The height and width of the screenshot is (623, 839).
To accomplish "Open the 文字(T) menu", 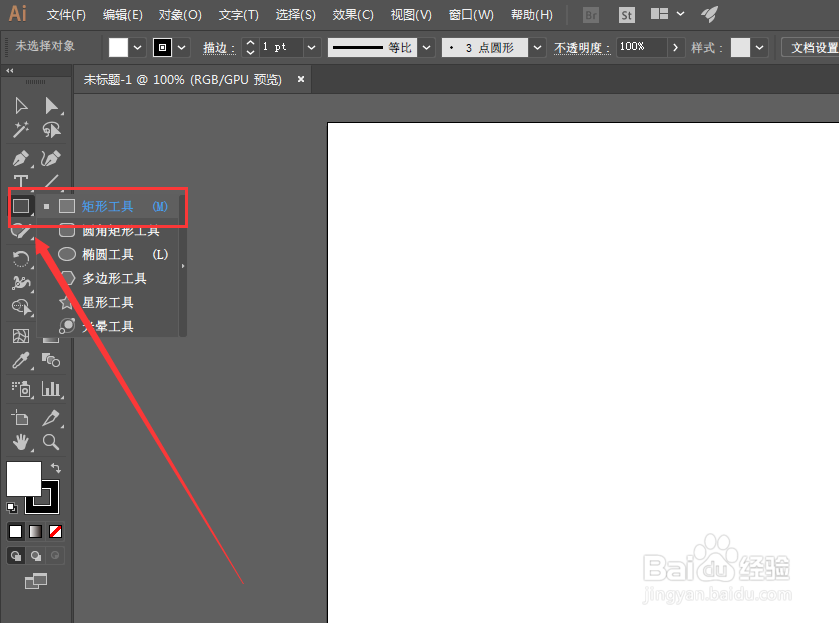I will tap(239, 15).
